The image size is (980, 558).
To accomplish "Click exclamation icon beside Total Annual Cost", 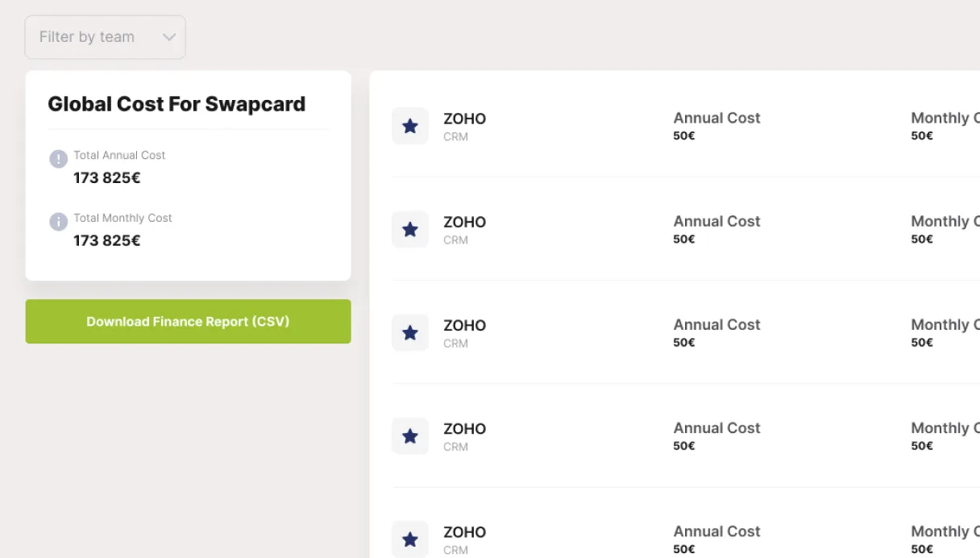I will click(58, 159).
